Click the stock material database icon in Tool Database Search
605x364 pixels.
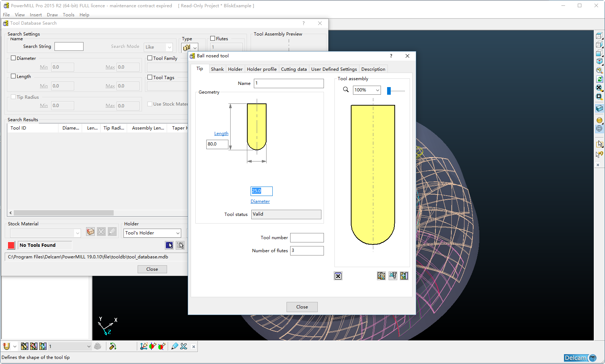pyautogui.click(x=90, y=232)
